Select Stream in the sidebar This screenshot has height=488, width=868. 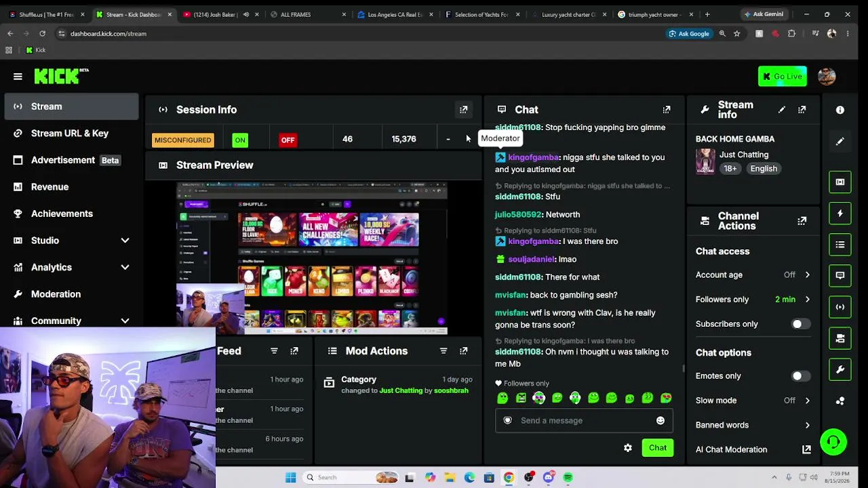[x=71, y=106]
